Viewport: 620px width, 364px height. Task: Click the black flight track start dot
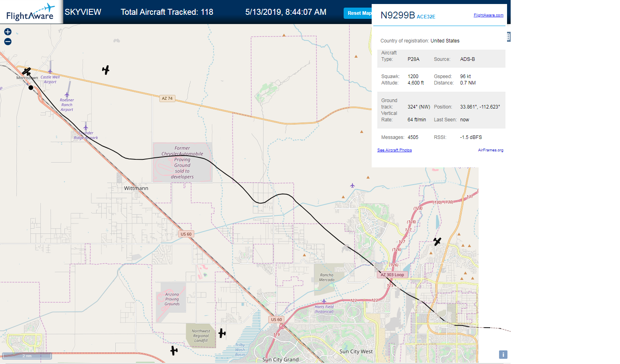(x=31, y=87)
